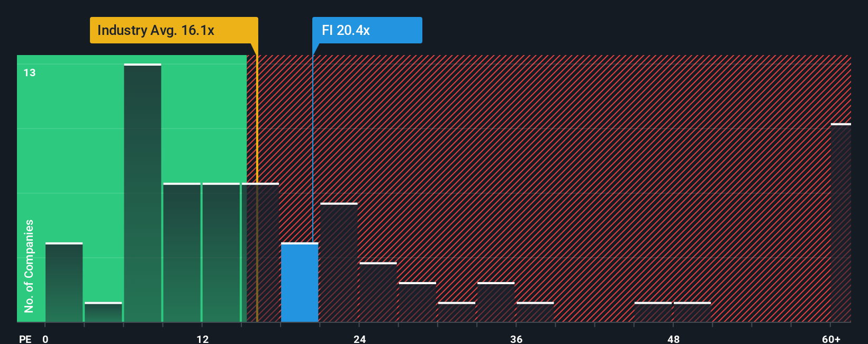
Task: Click the No. of Companies axis title
Action: (29, 266)
